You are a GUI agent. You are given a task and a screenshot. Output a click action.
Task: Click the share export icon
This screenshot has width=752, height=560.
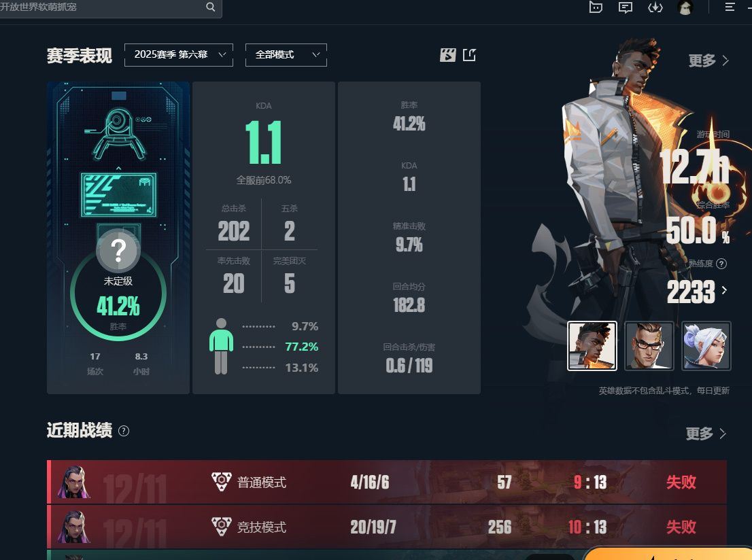pos(470,55)
